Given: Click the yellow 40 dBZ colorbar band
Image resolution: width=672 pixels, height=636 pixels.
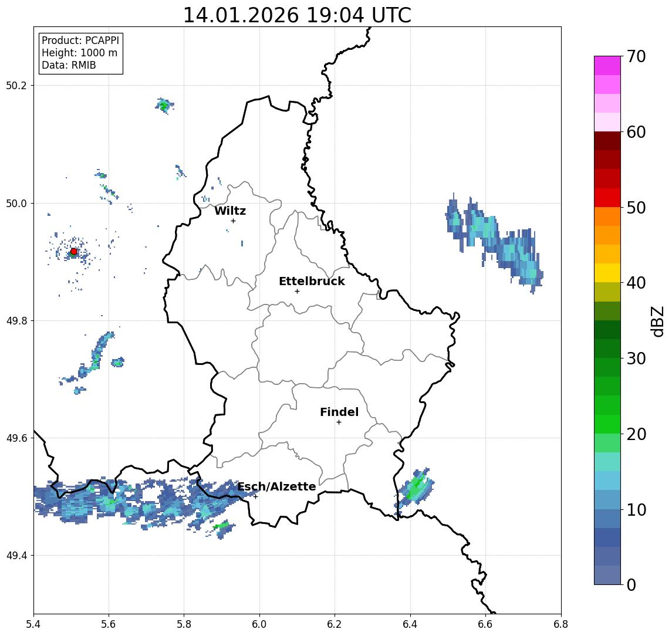Looking at the screenshot, I should [607, 273].
